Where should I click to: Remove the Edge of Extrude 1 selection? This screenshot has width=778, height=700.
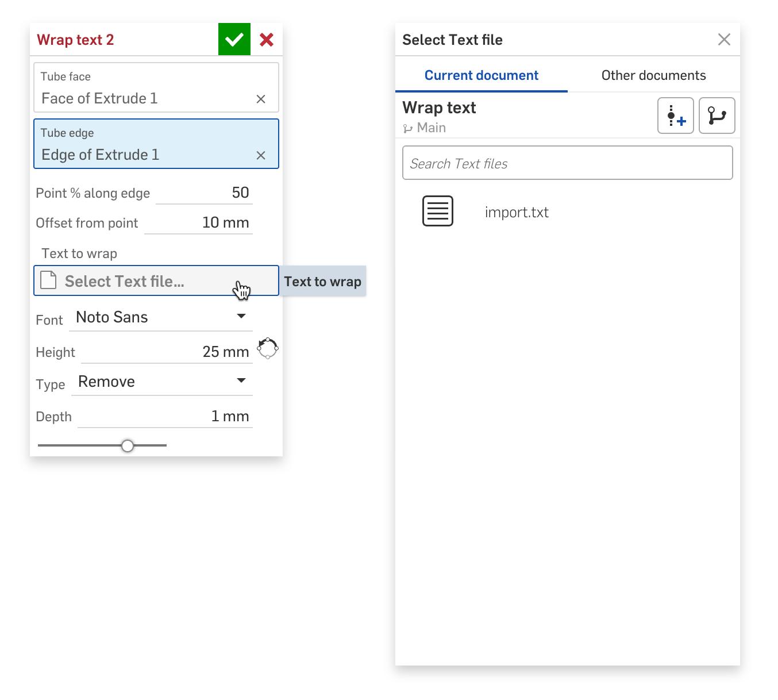pos(261,156)
